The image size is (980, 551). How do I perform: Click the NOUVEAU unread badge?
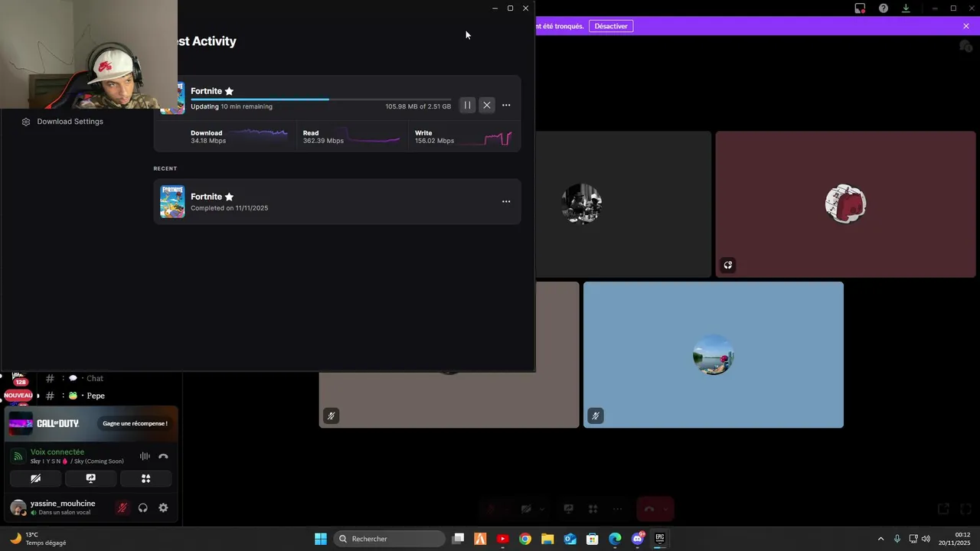click(18, 396)
